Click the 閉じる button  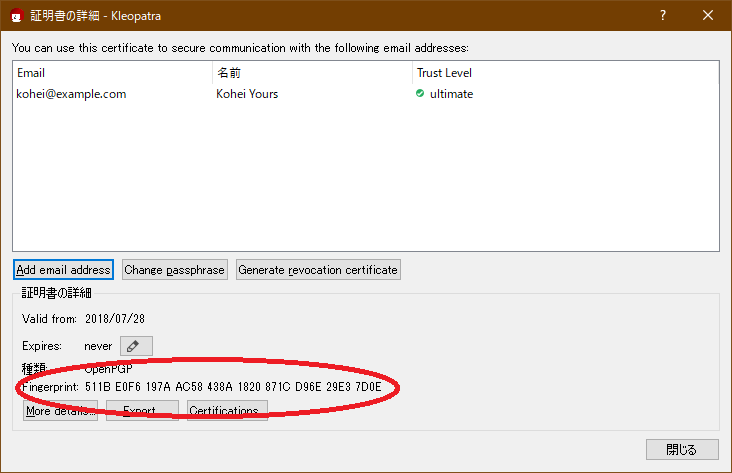[x=682, y=449]
